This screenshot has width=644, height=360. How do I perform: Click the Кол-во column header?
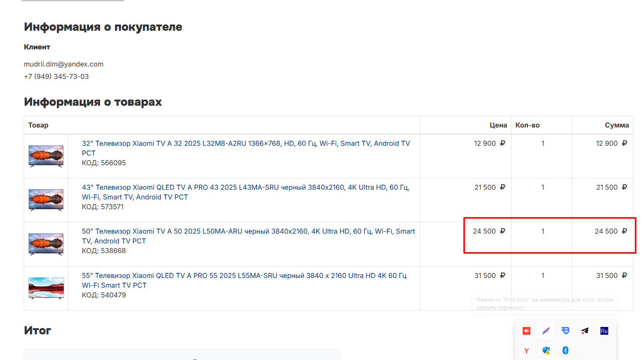(x=527, y=125)
